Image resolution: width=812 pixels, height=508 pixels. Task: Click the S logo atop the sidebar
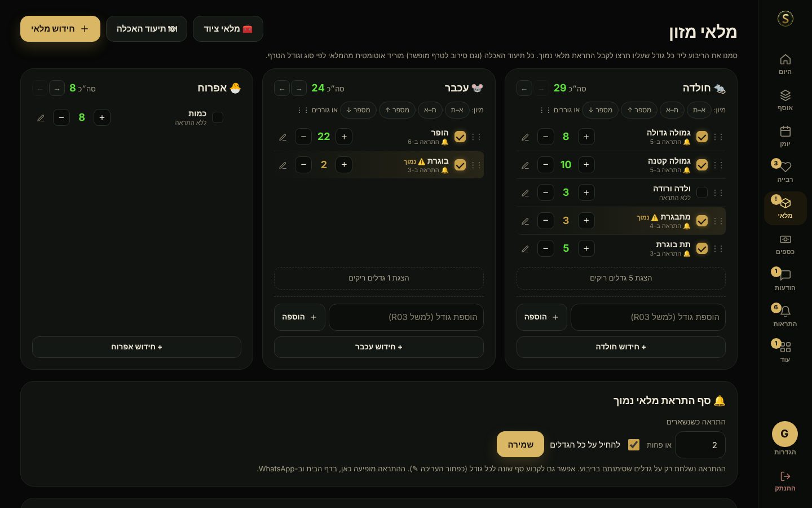(x=785, y=19)
